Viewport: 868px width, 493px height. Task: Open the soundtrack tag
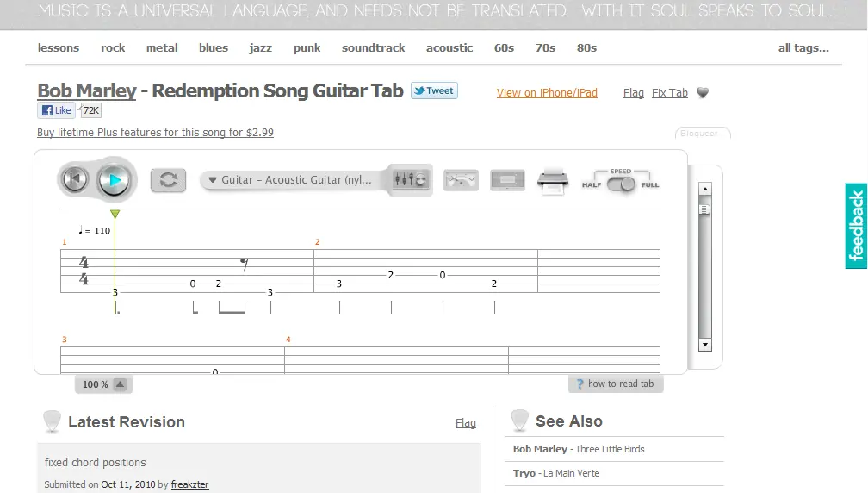click(x=373, y=48)
